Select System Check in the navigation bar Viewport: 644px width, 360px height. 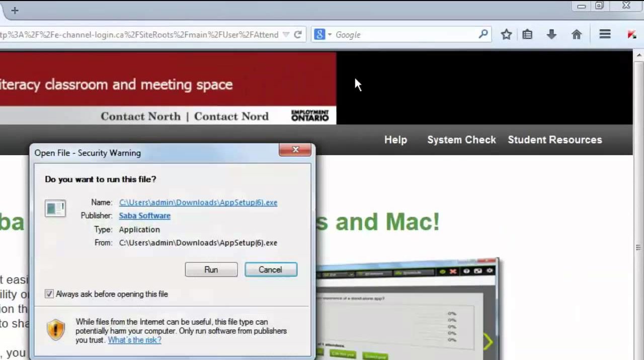(461, 140)
